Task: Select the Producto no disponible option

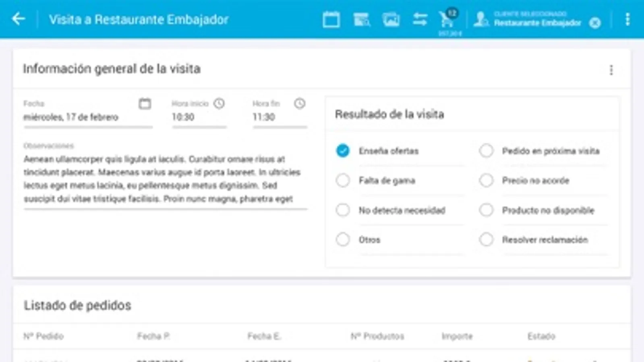Action: click(x=486, y=210)
